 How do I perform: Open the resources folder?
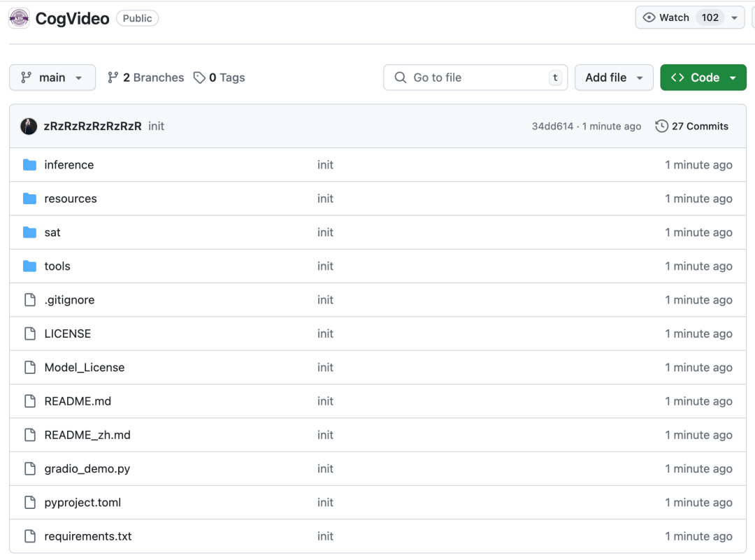click(71, 199)
